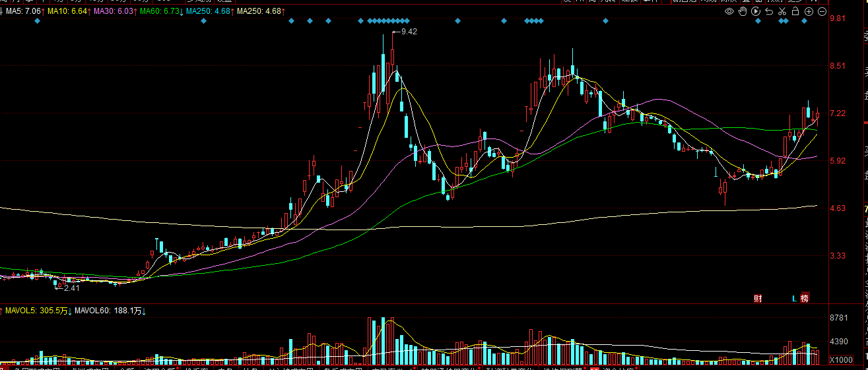
Task: Click the X1000 volume unit label
Action: (x=840, y=360)
